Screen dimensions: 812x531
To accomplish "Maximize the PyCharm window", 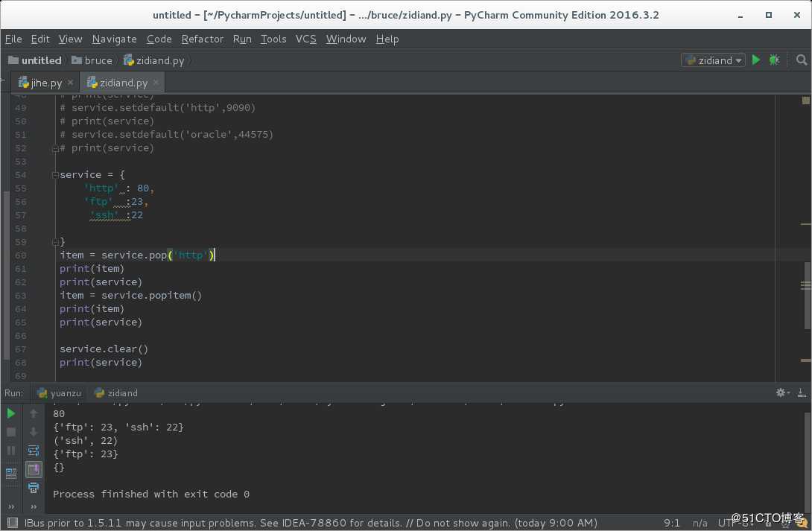I will (769, 15).
